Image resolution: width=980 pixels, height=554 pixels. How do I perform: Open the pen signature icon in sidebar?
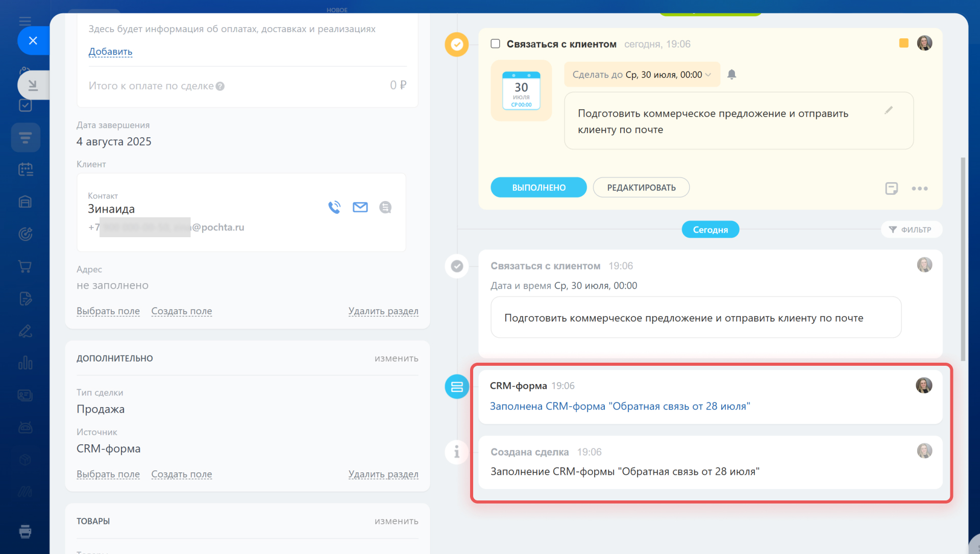point(25,331)
